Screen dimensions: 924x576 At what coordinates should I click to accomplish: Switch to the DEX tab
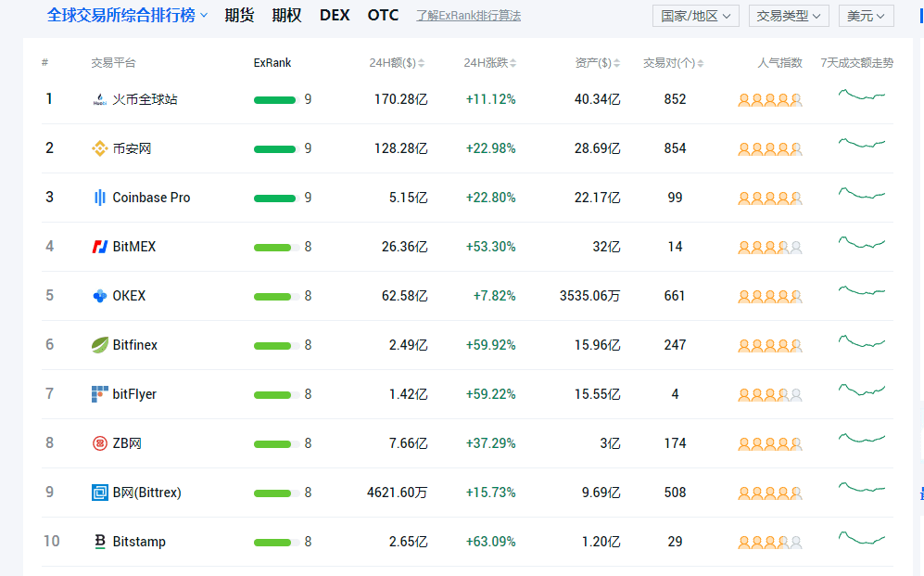point(335,16)
